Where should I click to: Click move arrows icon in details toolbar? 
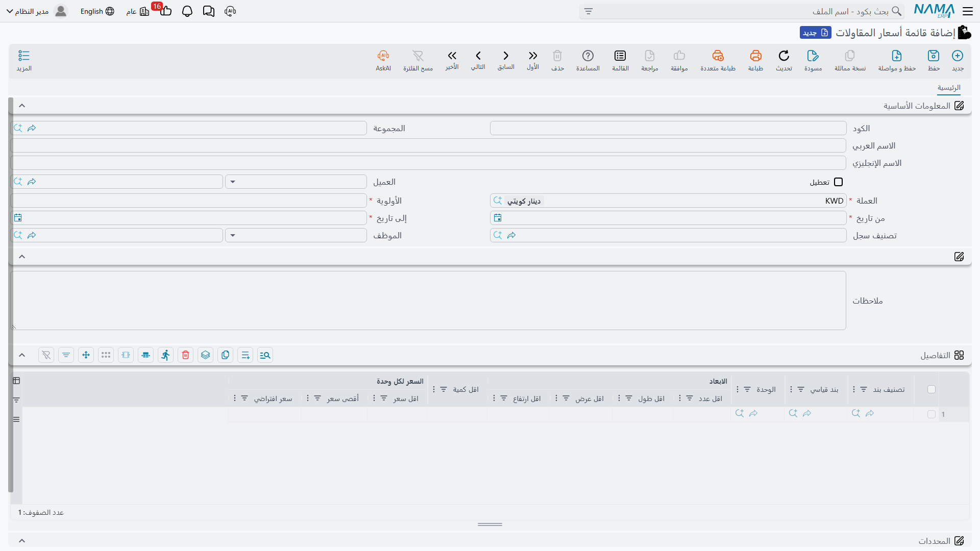click(86, 355)
